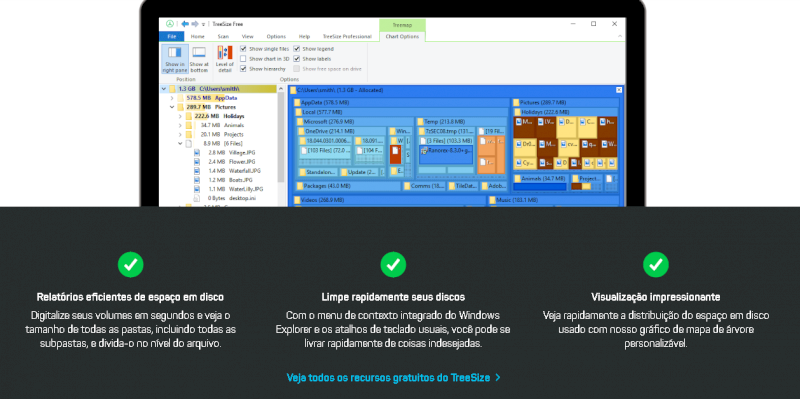Click the Pictures folder icon in tree
Viewport: 800px width, 399px height.
(180, 107)
